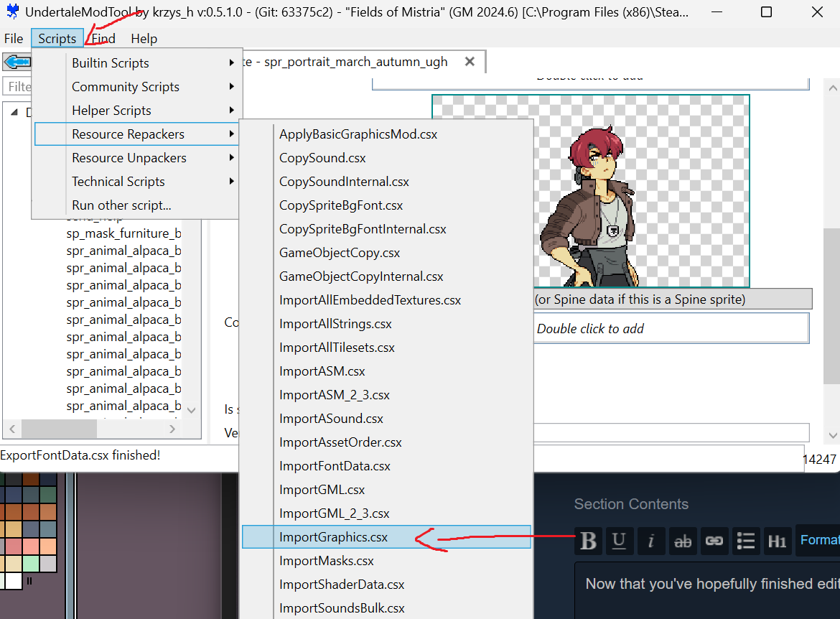Expand Builtin Scripts submenu arrow

click(x=231, y=62)
